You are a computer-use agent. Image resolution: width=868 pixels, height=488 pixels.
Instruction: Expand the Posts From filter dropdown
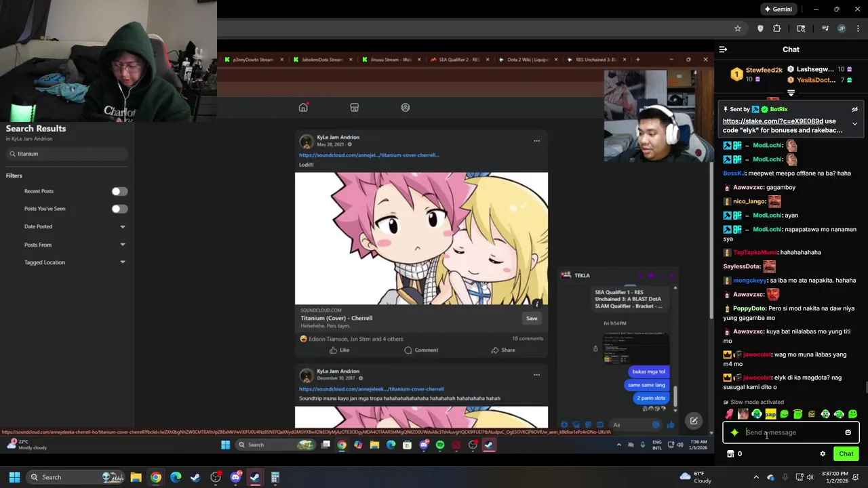coord(123,245)
